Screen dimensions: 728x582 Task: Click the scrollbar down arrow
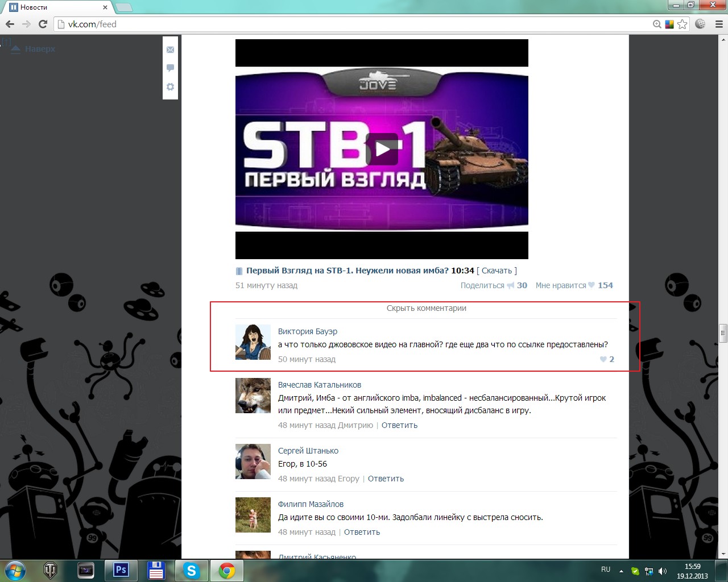723,554
